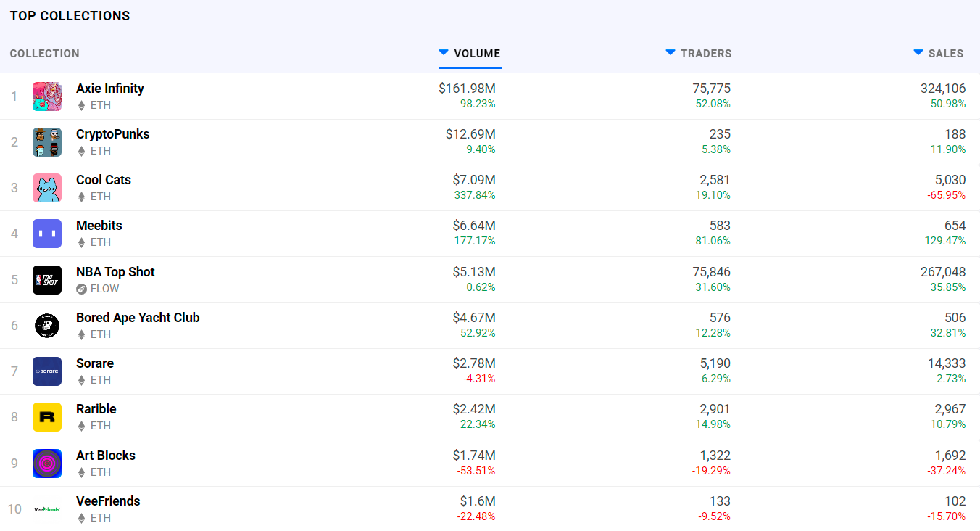View the Art Blocks collection
This screenshot has width=980, height=531.
click(x=106, y=456)
